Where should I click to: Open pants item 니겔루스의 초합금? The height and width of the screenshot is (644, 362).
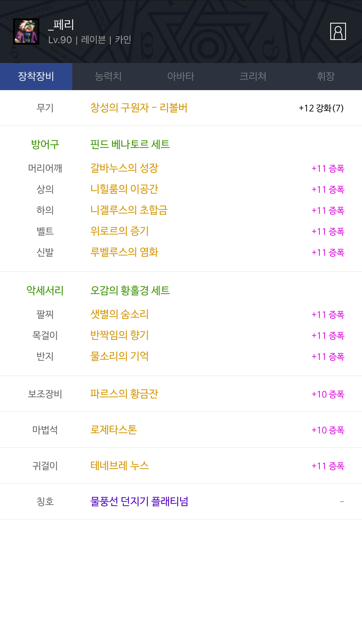129,210
